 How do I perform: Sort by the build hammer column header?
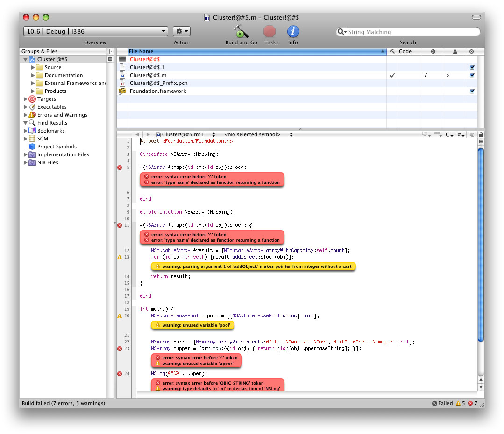[x=392, y=51]
